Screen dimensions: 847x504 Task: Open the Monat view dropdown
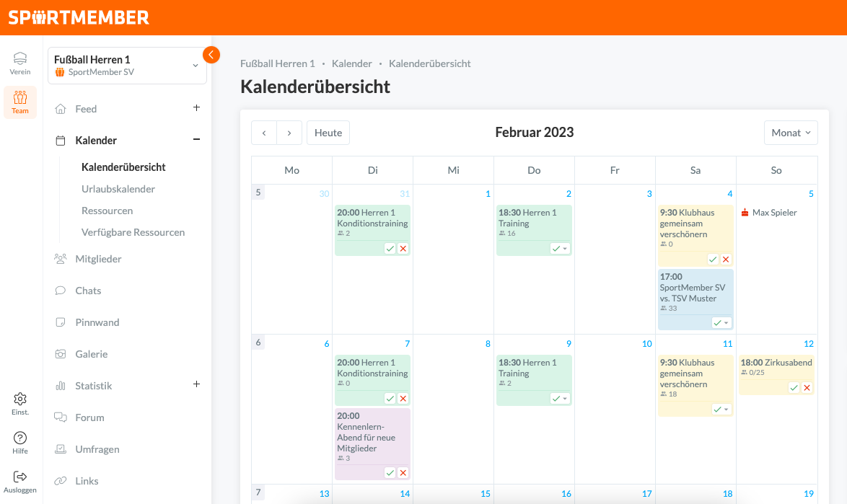[791, 133]
